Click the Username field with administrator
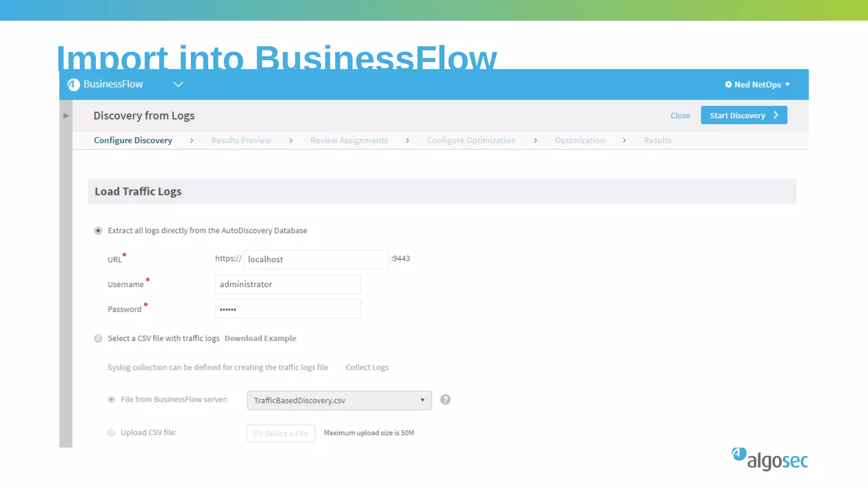 [x=288, y=284]
